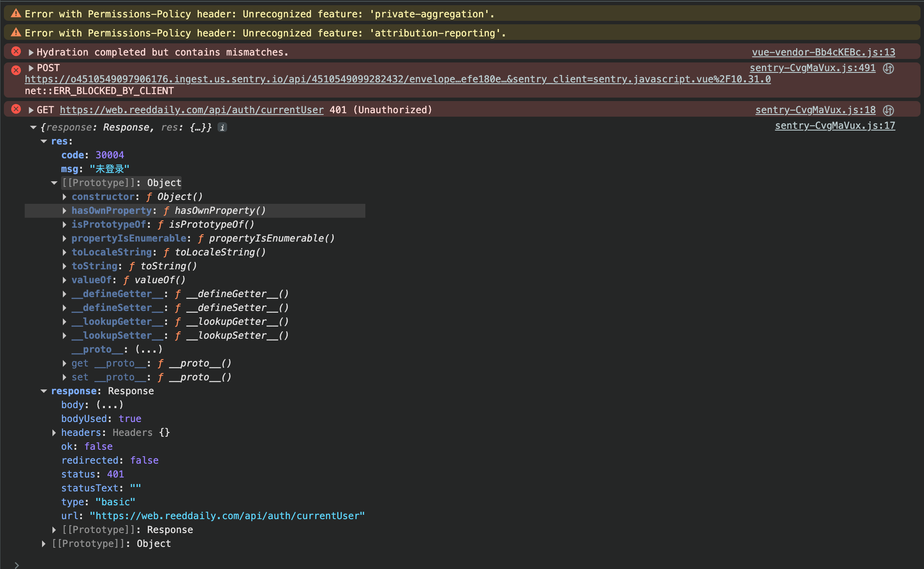Screen dimensions: 924x569
Task: Open sentry-CvgMaVux.js:18 source link
Action: click(816, 110)
